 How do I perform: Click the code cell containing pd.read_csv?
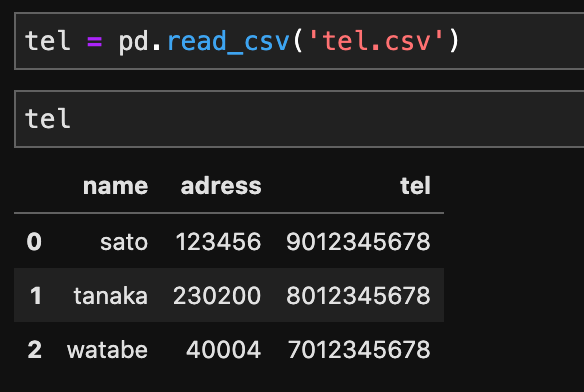pos(299,41)
